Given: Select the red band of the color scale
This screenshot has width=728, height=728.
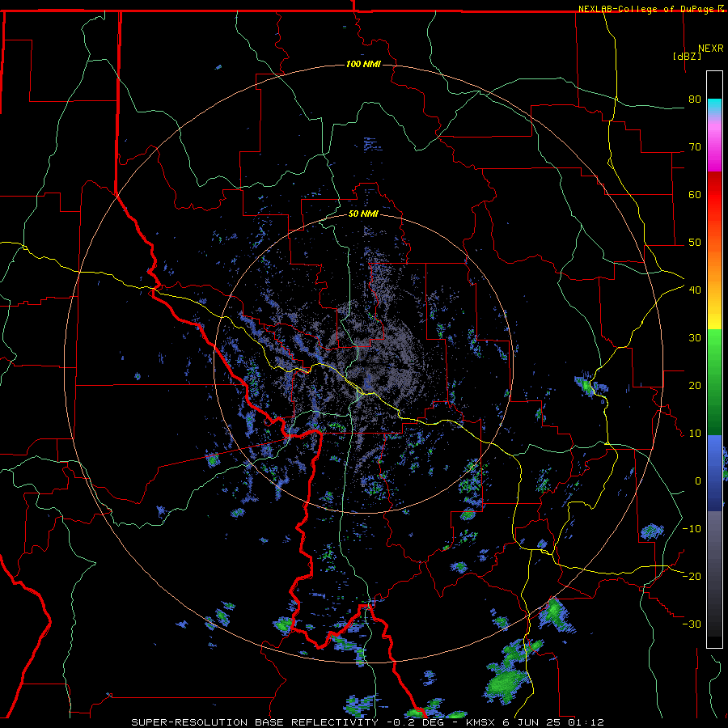Looking at the screenshot, I should 714,194.
